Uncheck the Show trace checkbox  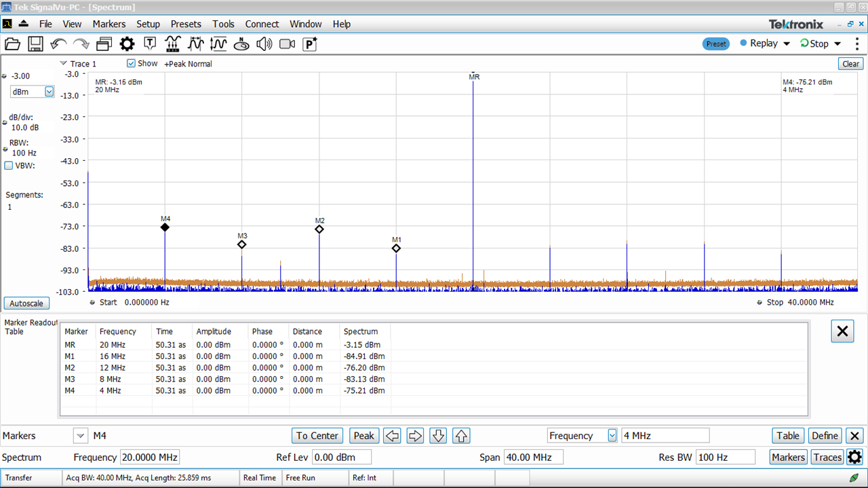pyautogui.click(x=131, y=63)
